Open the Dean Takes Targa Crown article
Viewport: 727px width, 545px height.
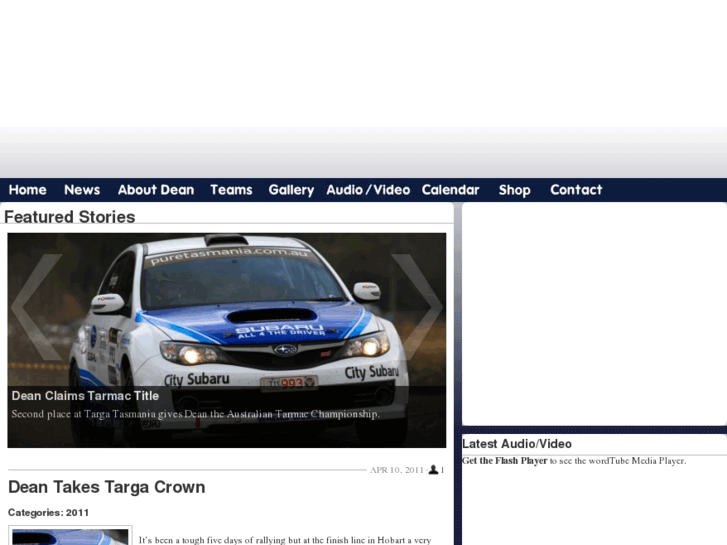click(107, 487)
